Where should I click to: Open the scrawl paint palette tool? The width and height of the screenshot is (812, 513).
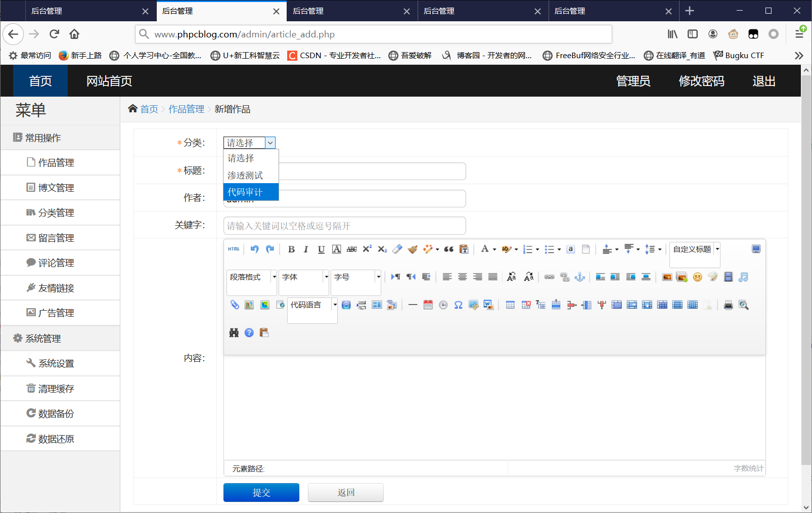click(x=713, y=277)
